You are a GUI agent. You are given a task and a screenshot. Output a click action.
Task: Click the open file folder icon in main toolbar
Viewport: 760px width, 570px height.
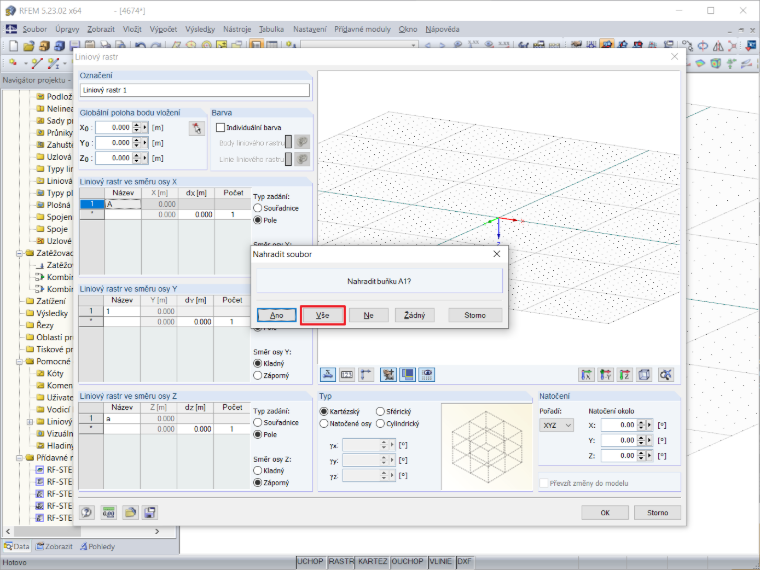29,46
